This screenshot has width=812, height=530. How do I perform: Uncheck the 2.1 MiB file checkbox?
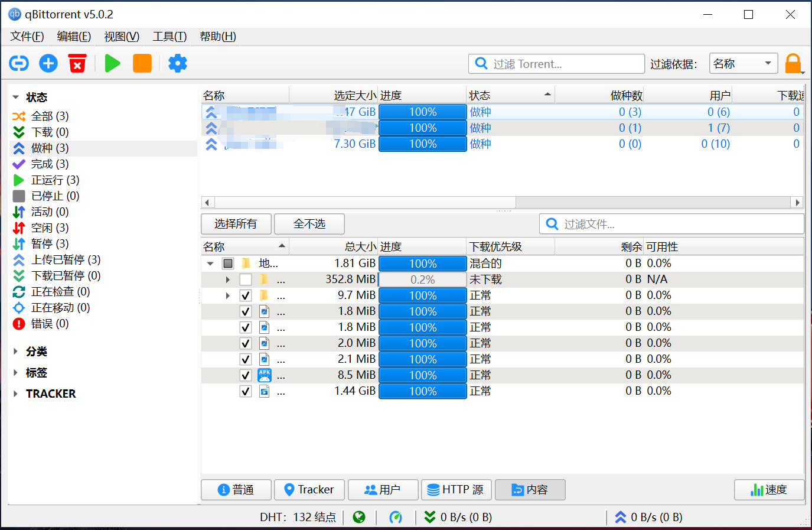pos(246,359)
